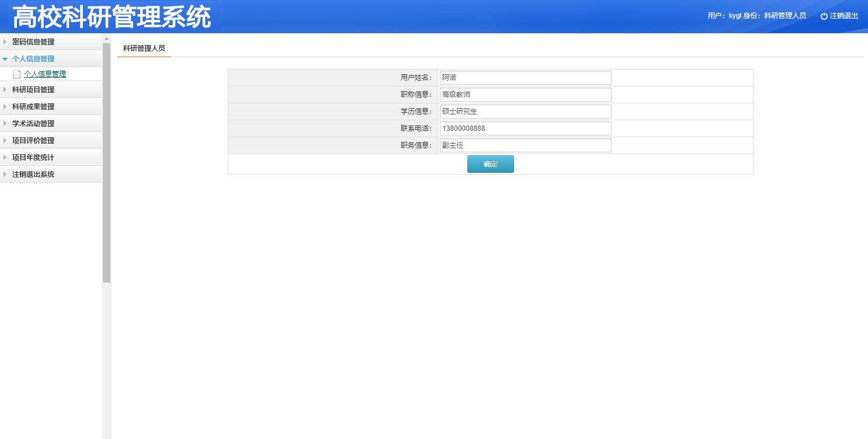Open the 注销退出系统 menu
Viewport: 868px width, 439px height.
pyautogui.click(x=51, y=175)
